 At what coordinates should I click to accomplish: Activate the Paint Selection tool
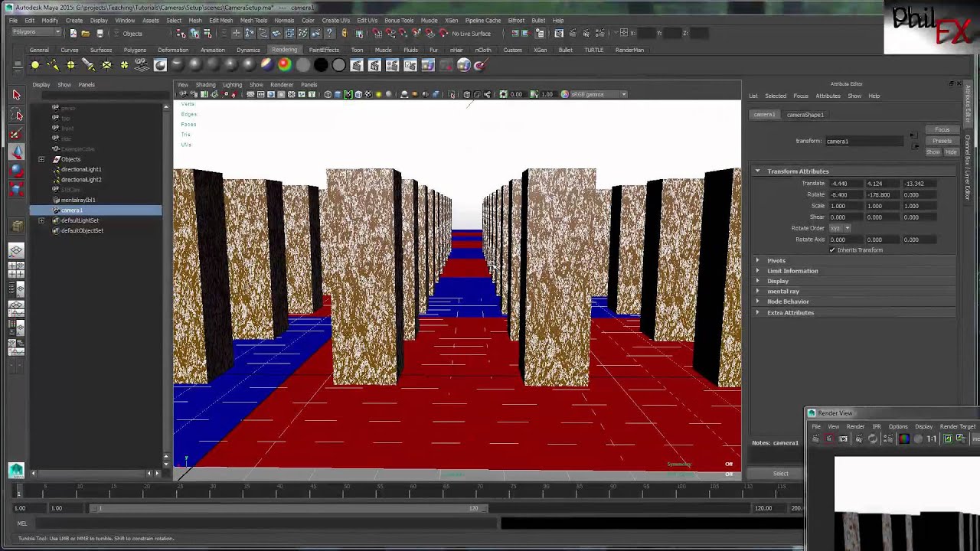pyautogui.click(x=16, y=134)
